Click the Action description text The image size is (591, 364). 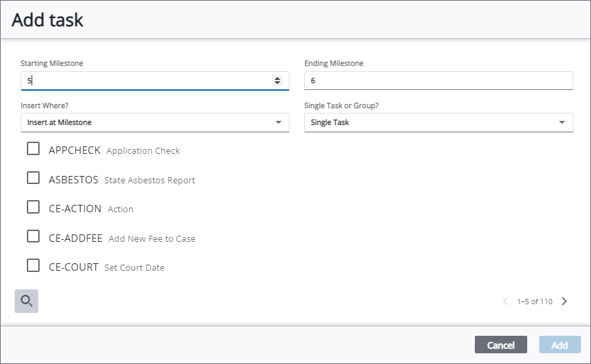121,209
